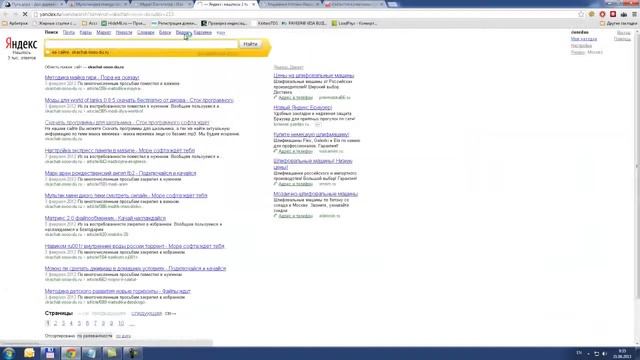Bookmark this page with star icon
This screenshot has width=640, height=360.
point(581,14)
